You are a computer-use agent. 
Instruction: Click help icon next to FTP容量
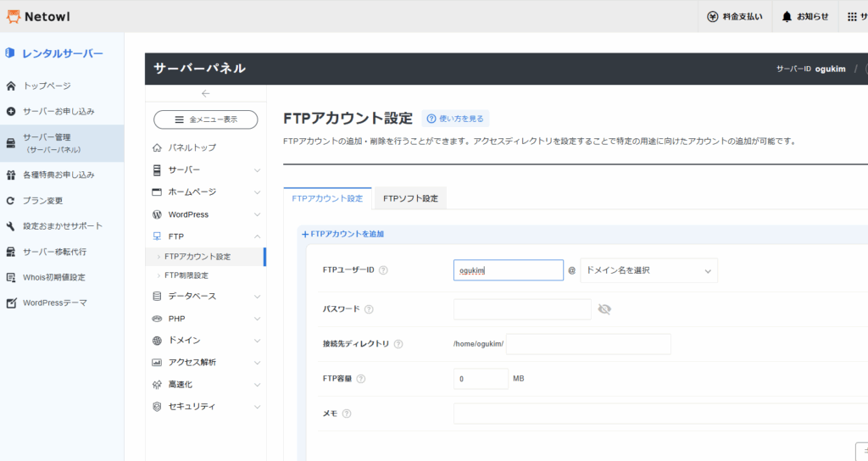[361, 379]
